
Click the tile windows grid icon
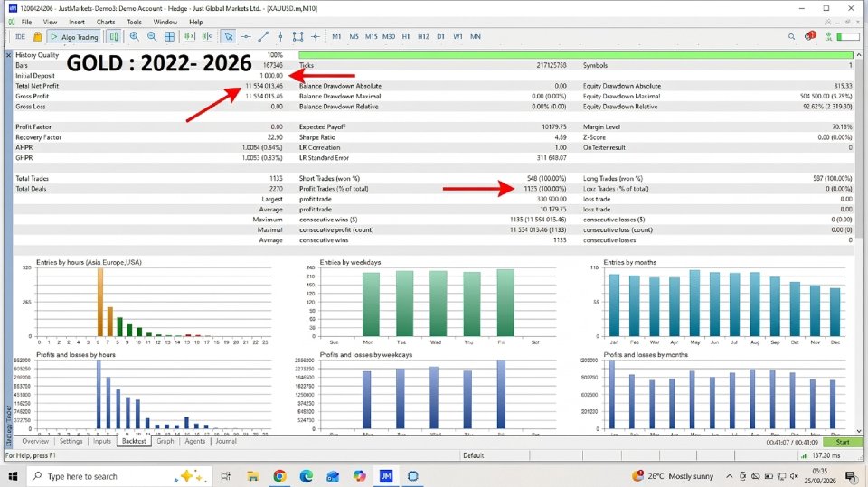[x=169, y=36]
